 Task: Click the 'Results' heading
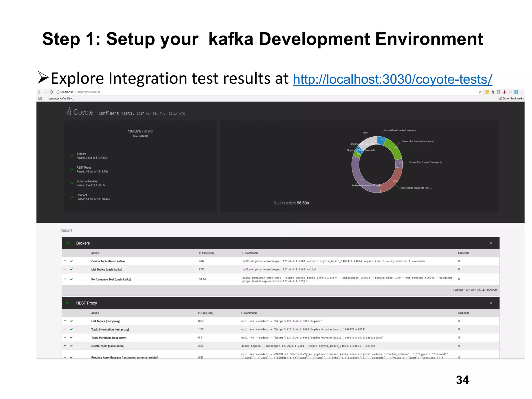[66, 230]
